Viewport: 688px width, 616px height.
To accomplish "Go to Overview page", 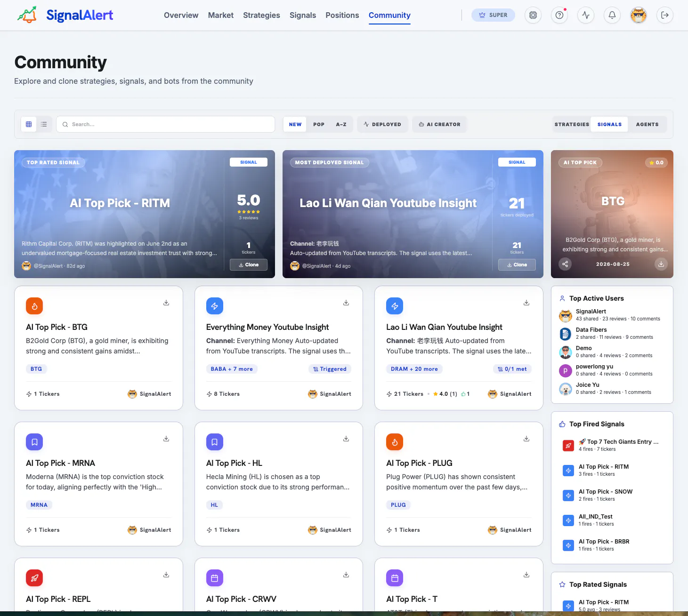I will [x=181, y=15].
